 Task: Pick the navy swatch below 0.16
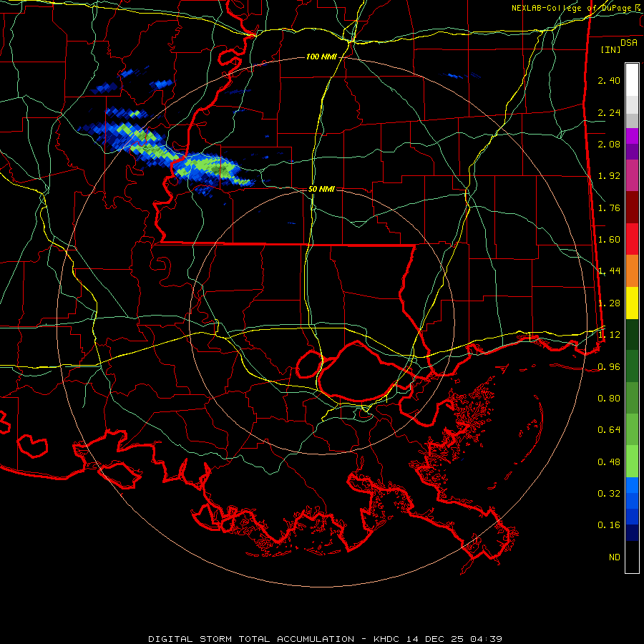pos(632,533)
